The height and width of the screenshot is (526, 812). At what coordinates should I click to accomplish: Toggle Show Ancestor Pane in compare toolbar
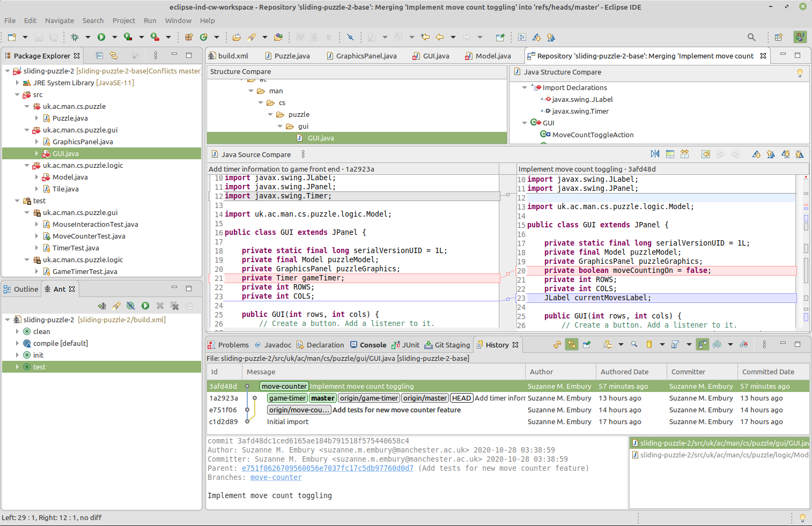click(670, 154)
